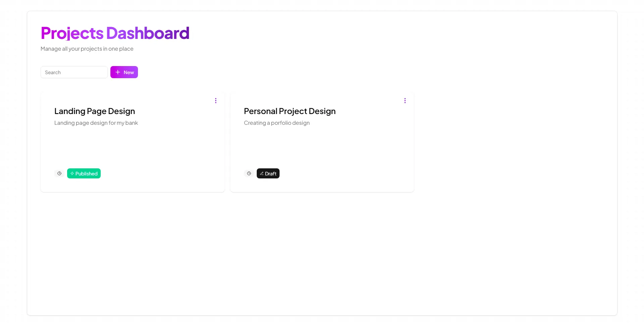Click the Projects Dashboard heading
This screenshot has width=644, height=328.
point(115,33)
